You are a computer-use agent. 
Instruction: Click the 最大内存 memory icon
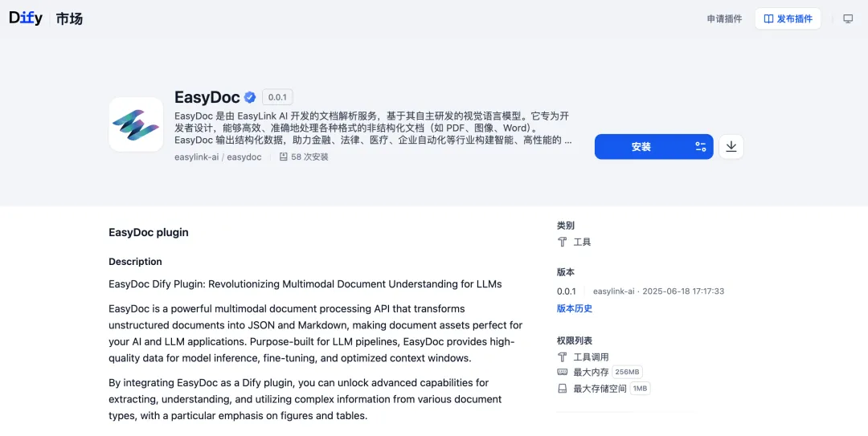563,372
